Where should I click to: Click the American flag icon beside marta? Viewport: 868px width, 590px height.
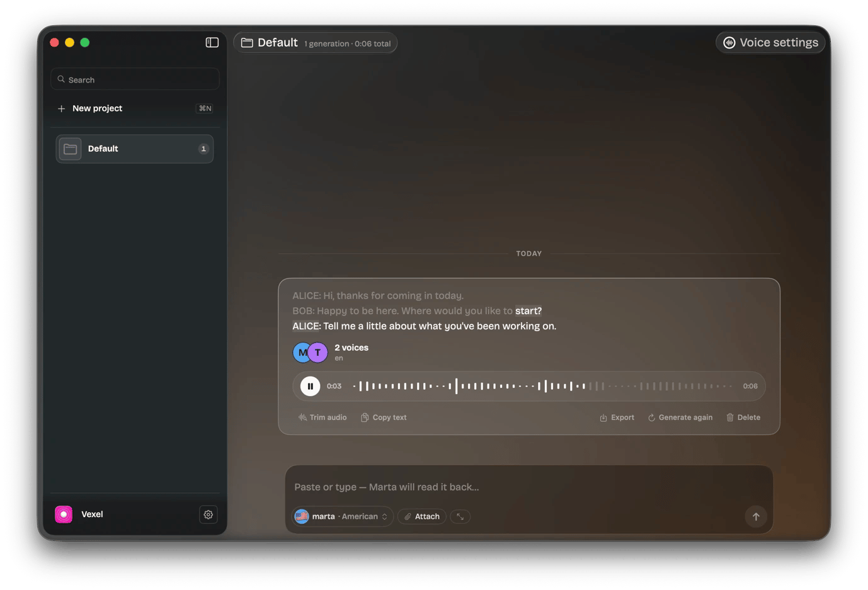point(302,516)
